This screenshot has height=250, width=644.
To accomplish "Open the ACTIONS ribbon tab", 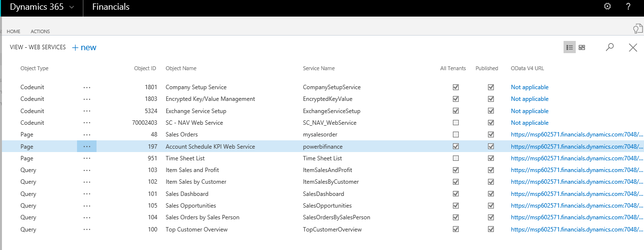I will click(x=40, y=32).
